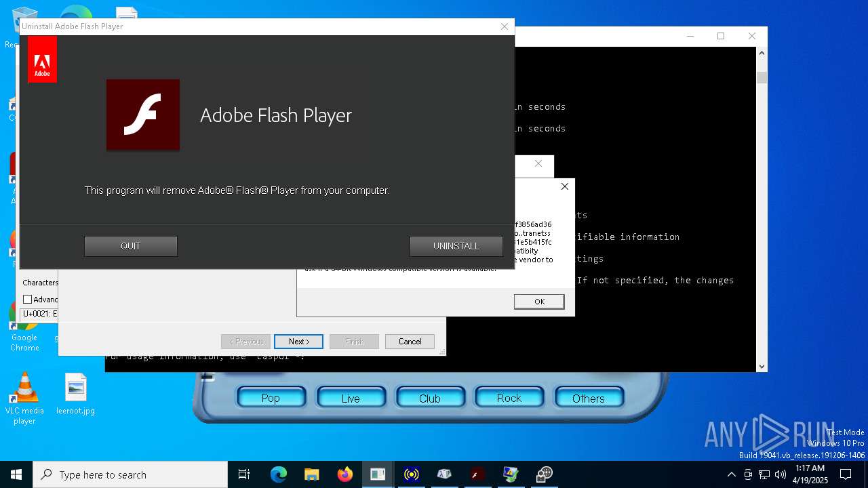Click the Flash Player logo image
This screenshot has height=488, width=868.
click(x=143, y=115)
